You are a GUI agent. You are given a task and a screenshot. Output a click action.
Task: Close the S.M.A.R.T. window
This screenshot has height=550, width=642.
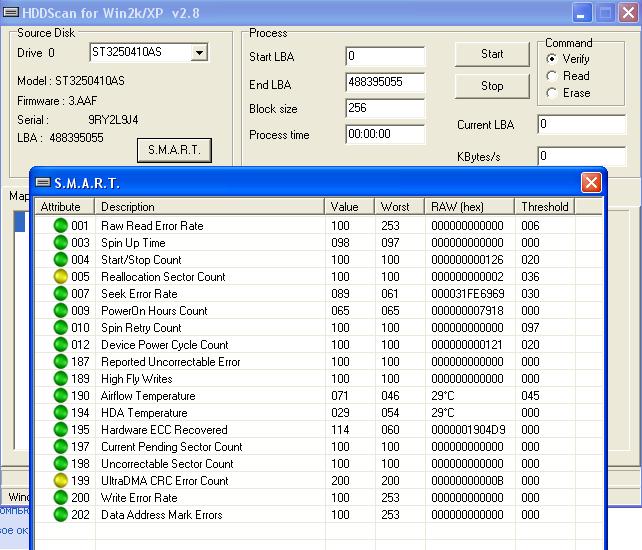[x=591, y=182]
